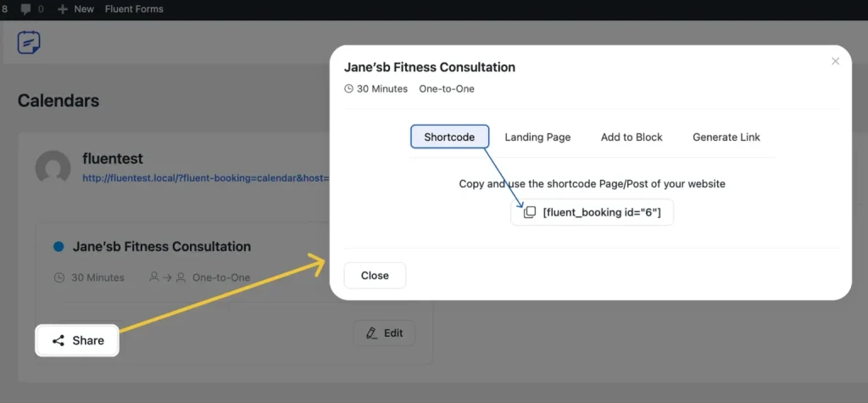Screen dimensions: 868x403
Task: Click the share icon inside Share button
Action: pos(58,340)
